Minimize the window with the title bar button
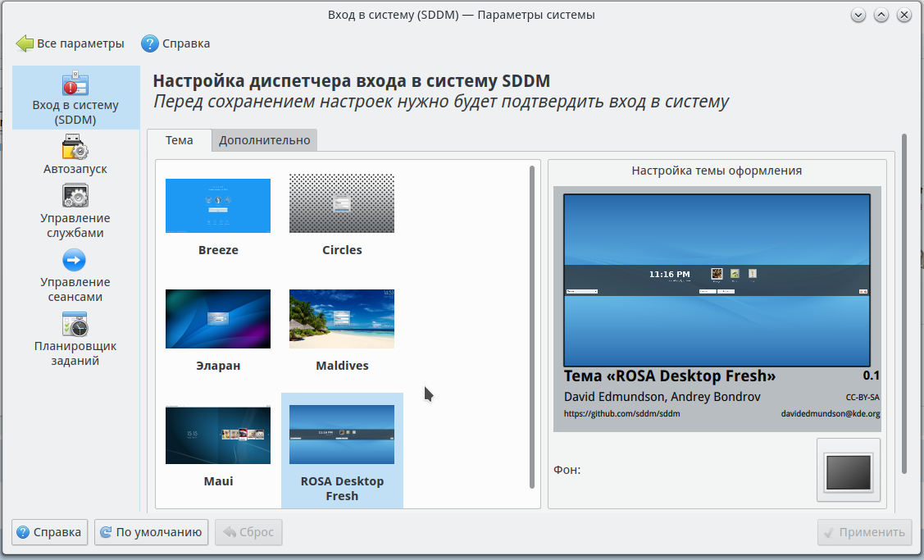924x560 pixels. pos(858,15)
